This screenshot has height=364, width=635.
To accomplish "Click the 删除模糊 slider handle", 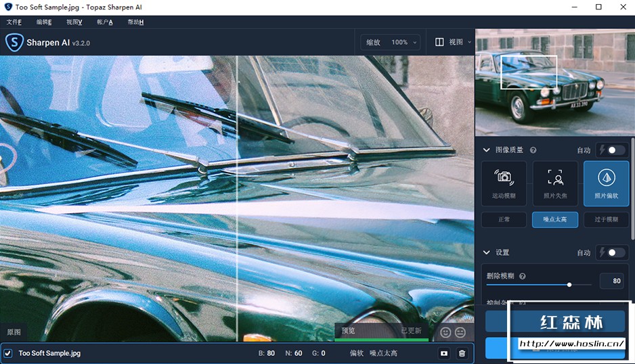I will click(569, 285).
